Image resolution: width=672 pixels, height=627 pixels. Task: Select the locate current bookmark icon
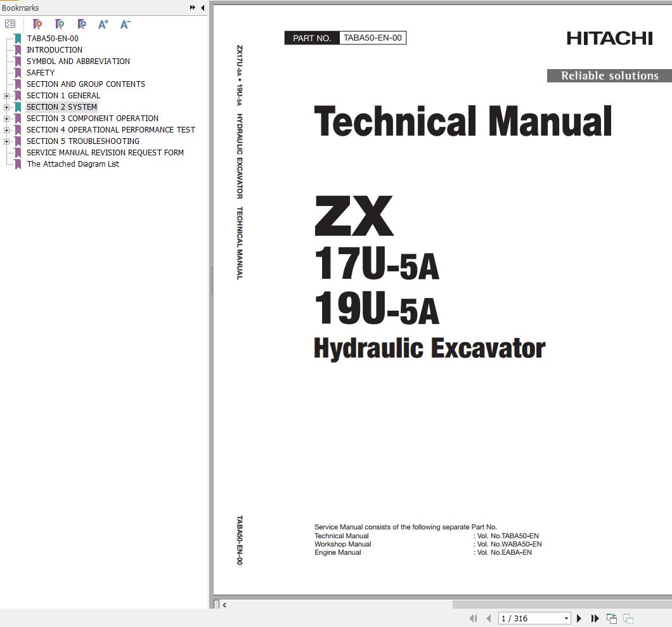click(x=81, y=24)
